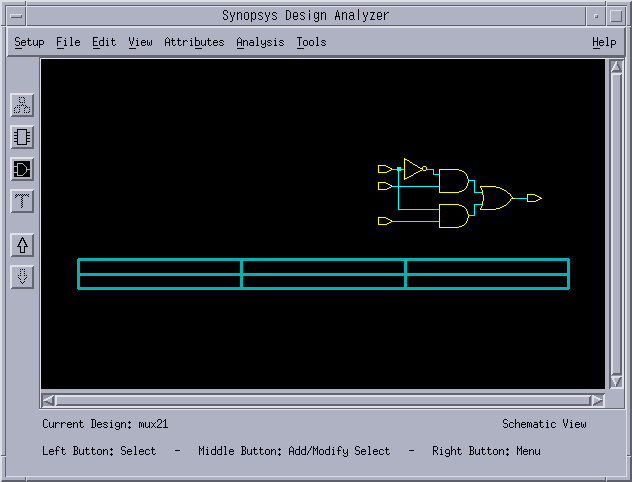Click the 'Schematic View' status label
Screen dimensions: 632x482
544,424
